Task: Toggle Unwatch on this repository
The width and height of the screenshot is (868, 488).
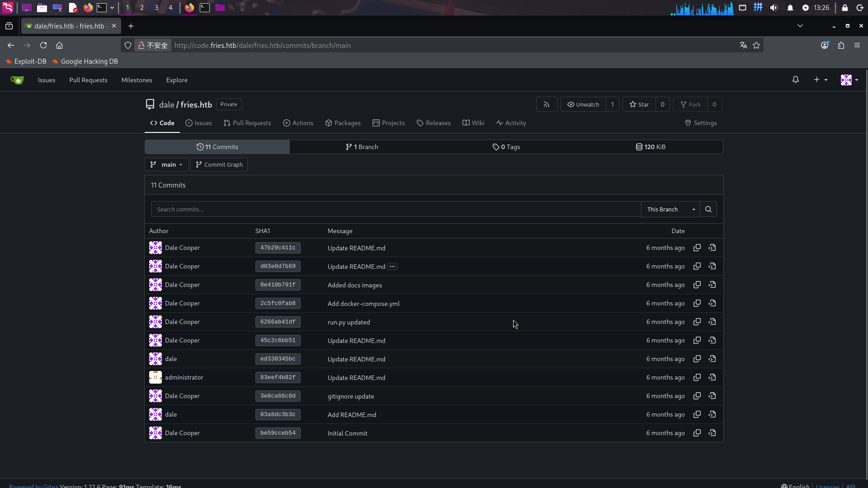Action: 583,104
